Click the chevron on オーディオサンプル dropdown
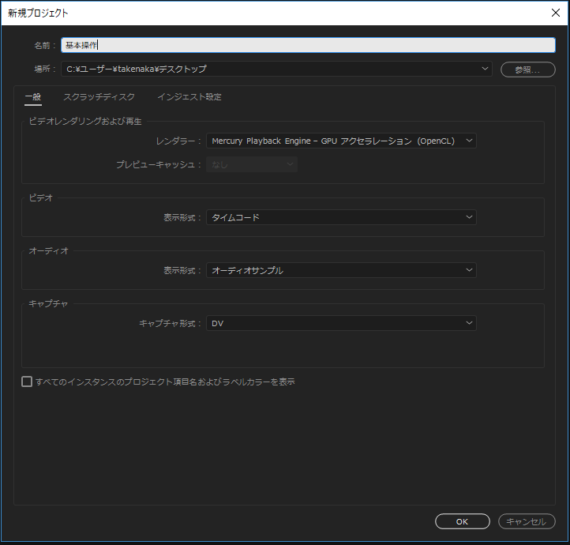Screen dimensions: 570x545 pyautogui.click(x=469, y=270)
